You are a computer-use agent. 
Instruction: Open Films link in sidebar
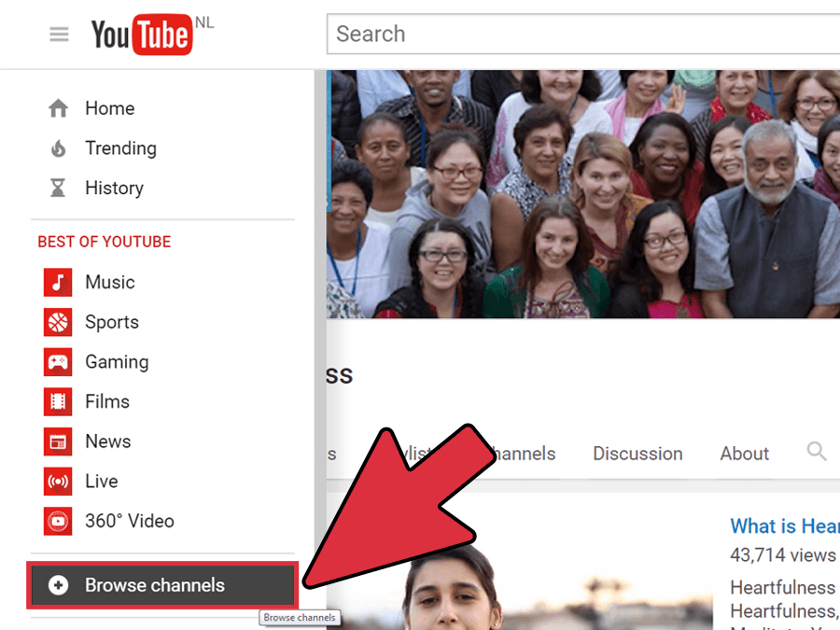(x=107, y=401)
